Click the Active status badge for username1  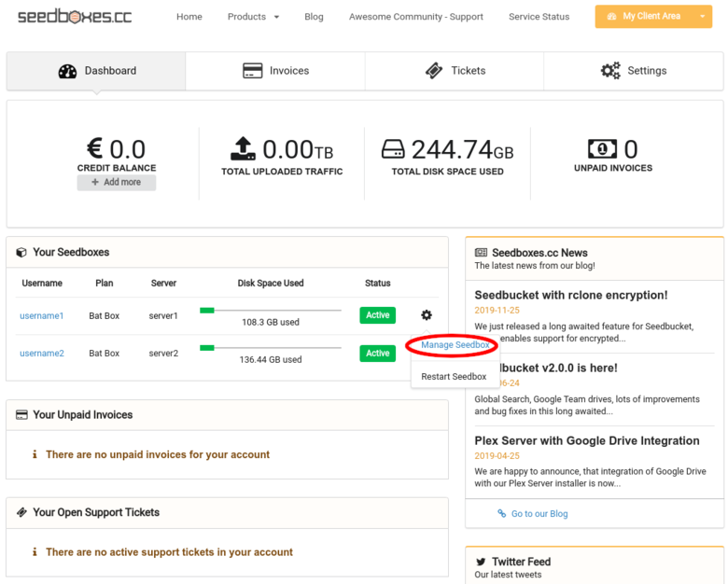click(377, 315)
